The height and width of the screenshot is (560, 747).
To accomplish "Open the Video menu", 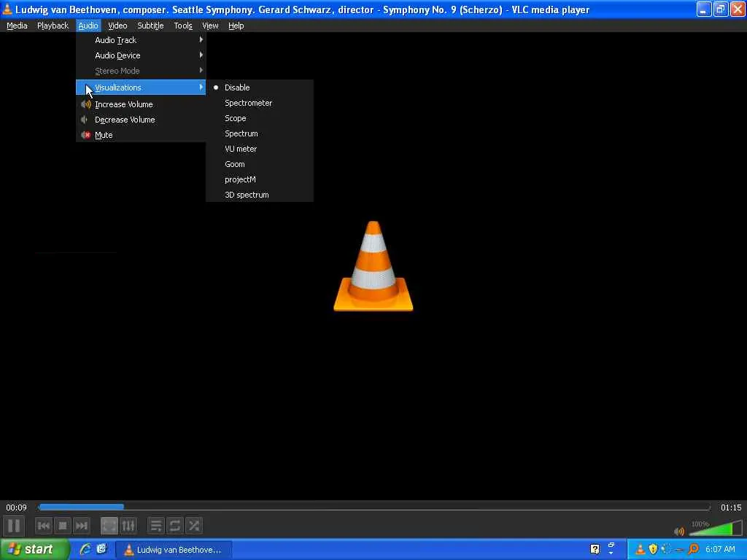I will click(117, 26).
